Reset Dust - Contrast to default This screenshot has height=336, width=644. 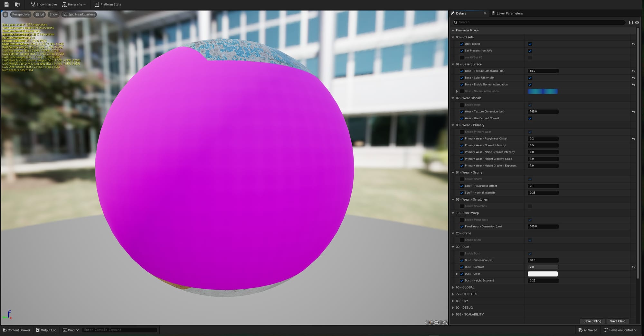(x=633, y=267)
